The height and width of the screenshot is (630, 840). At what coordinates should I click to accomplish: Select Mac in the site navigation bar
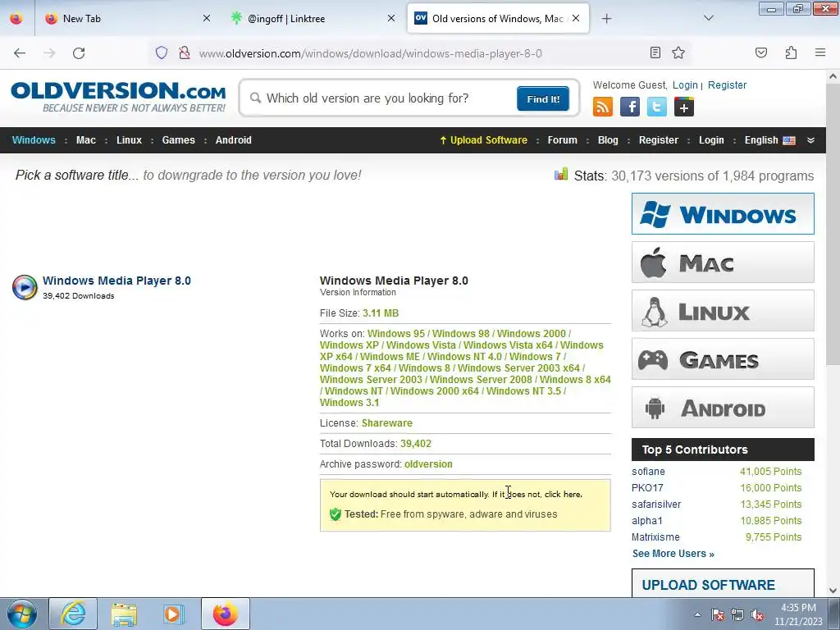[x=85, y=140]
